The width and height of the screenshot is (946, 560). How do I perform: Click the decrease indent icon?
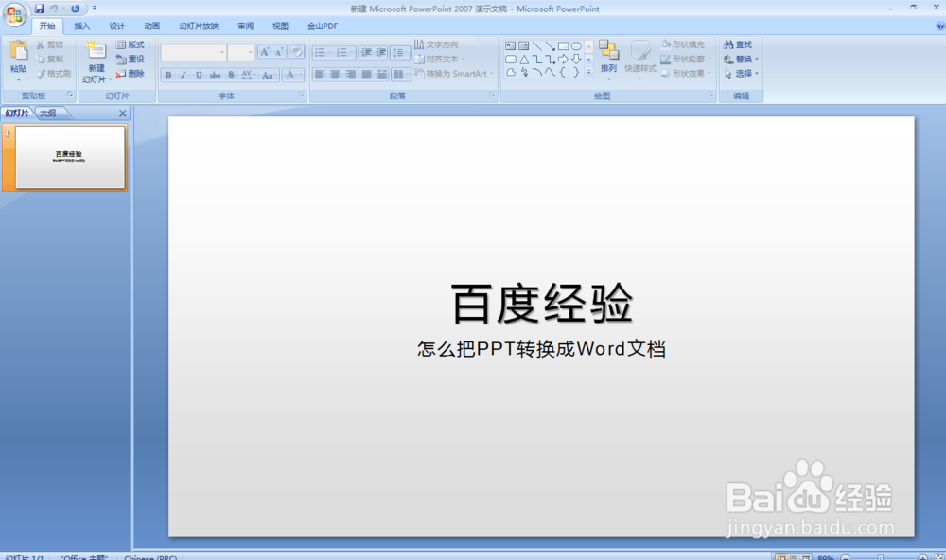click(365, 53)
